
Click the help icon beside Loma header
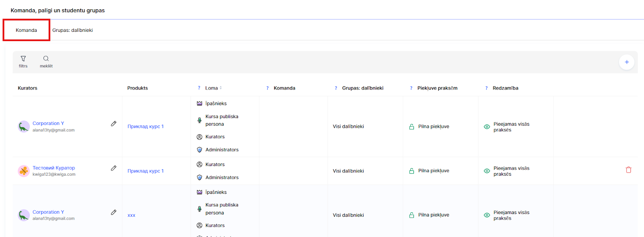click(x=199, y=88)
